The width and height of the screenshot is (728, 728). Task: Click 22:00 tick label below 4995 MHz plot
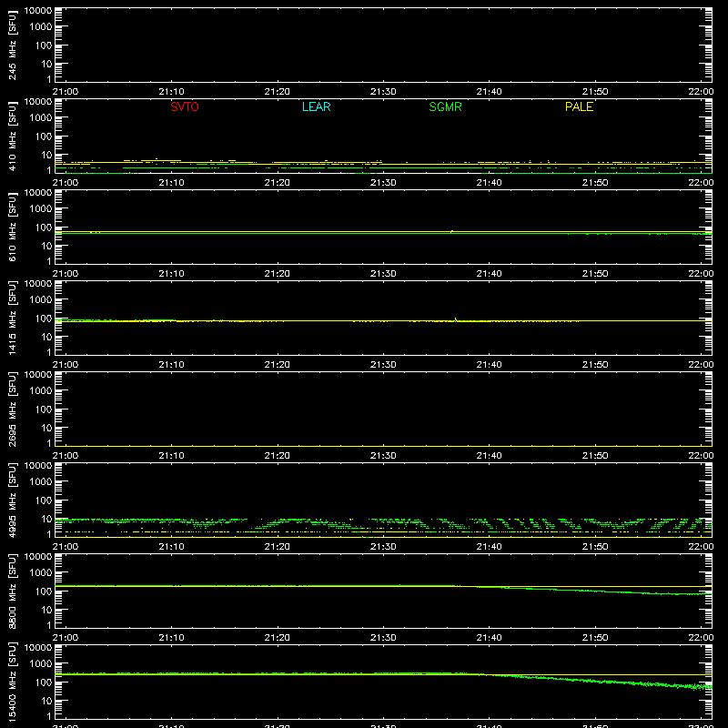pyautogui.click(x=701, y=547)
